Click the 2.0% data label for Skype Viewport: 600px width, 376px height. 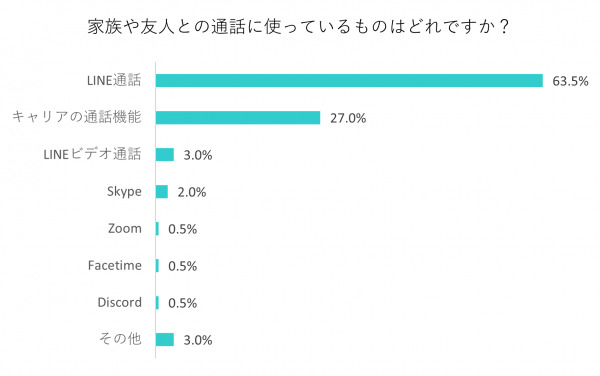click(x=192, y=192)
